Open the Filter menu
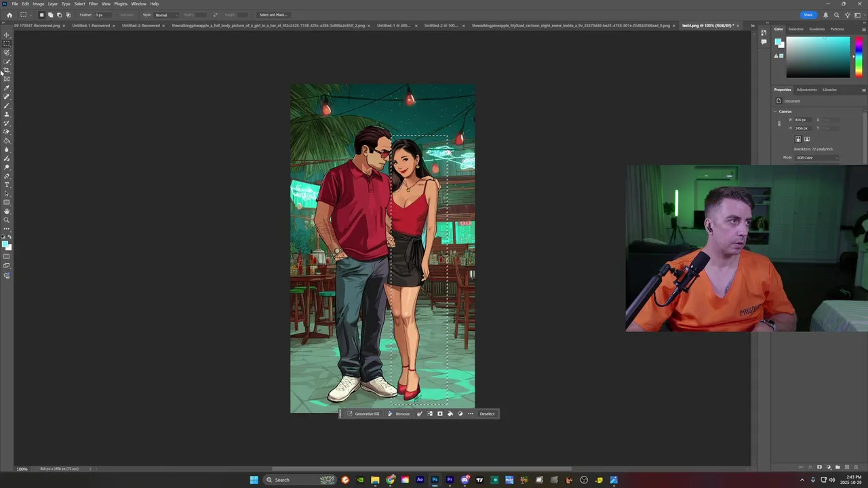The image size is (868, 488). click(x=93, y=3)
